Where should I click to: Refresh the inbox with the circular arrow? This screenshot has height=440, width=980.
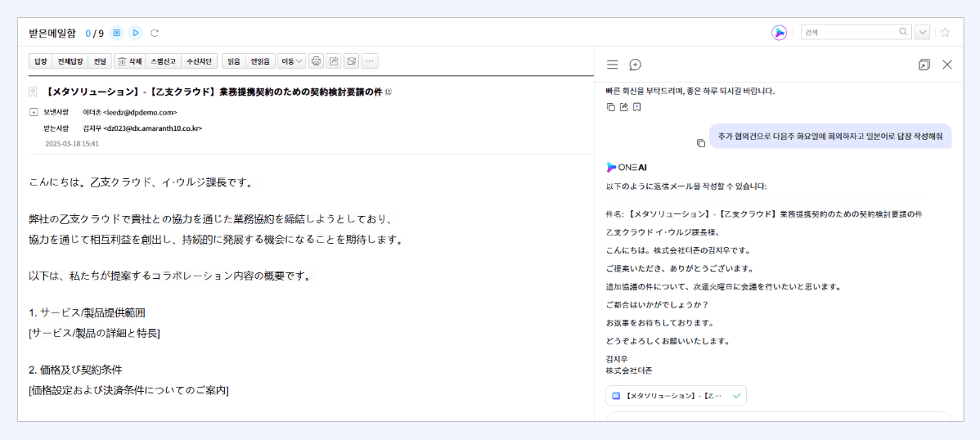pyautogui.click(x=155, y=33)
